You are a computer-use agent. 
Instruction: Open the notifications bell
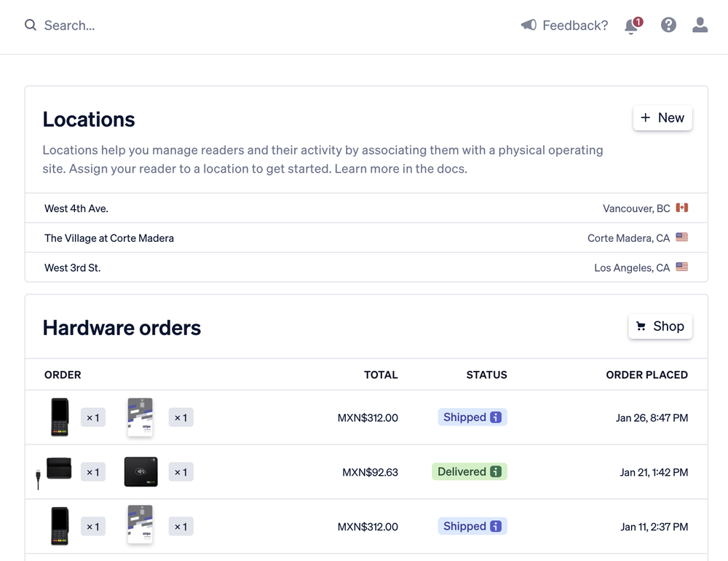point(633,25)
